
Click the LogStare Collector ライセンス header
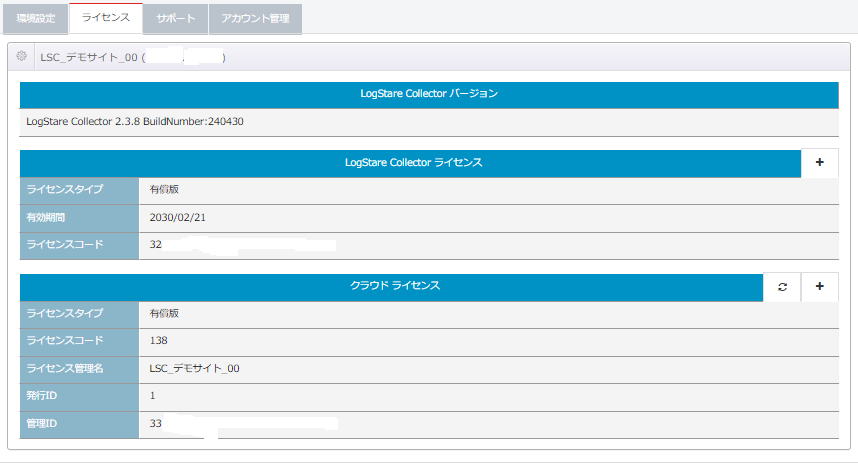point(410,163)
